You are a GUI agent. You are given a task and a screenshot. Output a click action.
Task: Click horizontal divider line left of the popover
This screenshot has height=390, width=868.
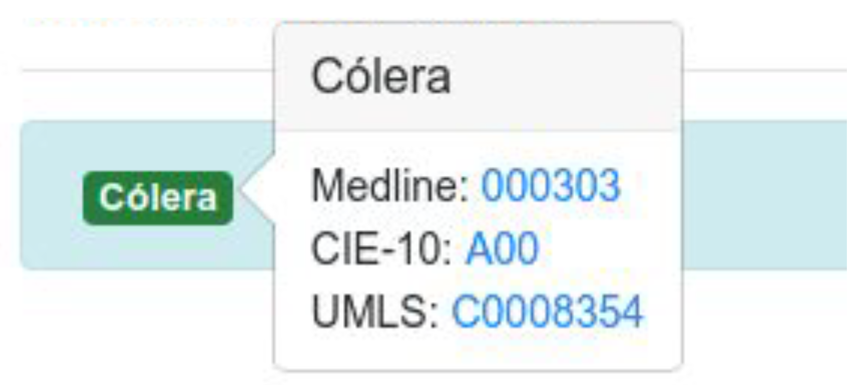(147, 71)
